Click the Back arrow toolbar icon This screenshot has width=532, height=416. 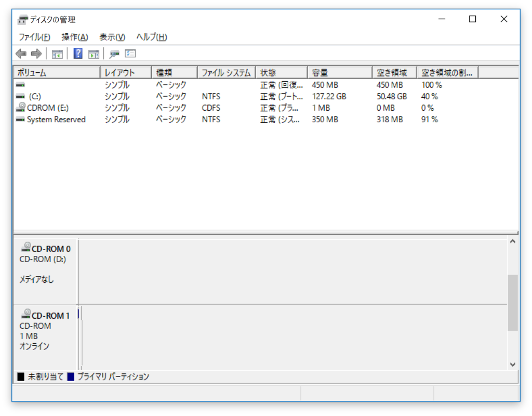tap(21, 54)
